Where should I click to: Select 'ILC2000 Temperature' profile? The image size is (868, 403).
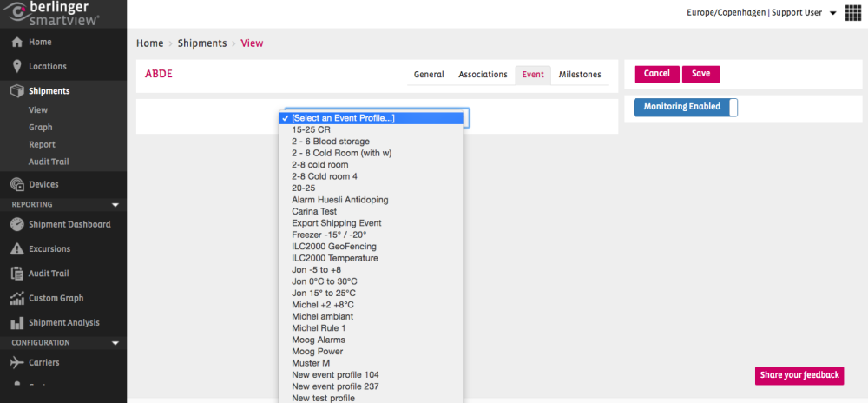371,258
